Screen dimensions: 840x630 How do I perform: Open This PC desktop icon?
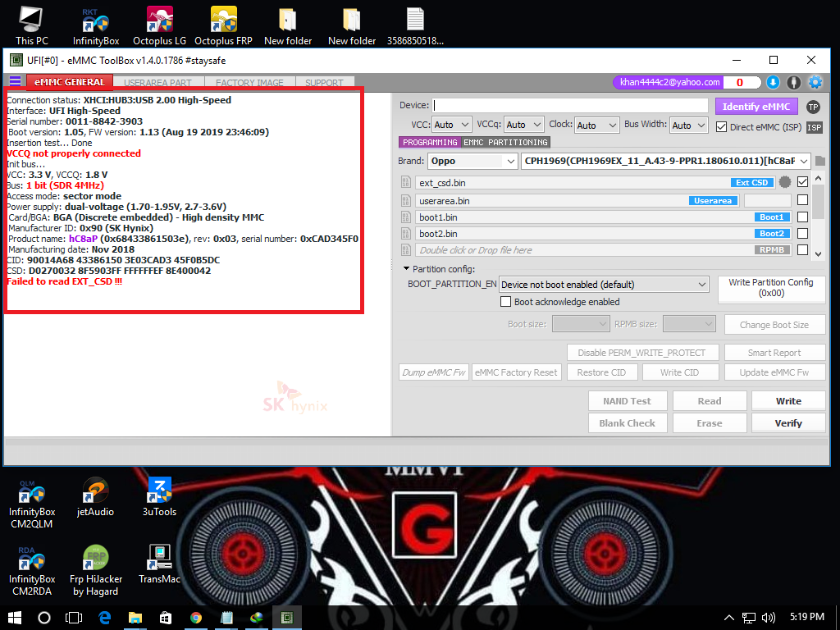pyautogui.click(x=32, y=25)
